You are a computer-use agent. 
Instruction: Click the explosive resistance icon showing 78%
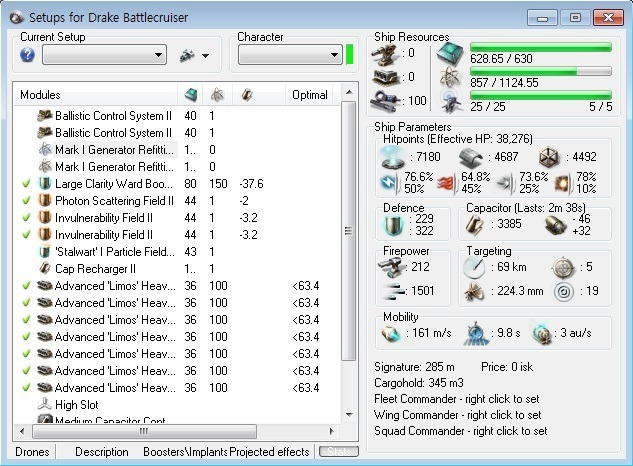(564, 184)
